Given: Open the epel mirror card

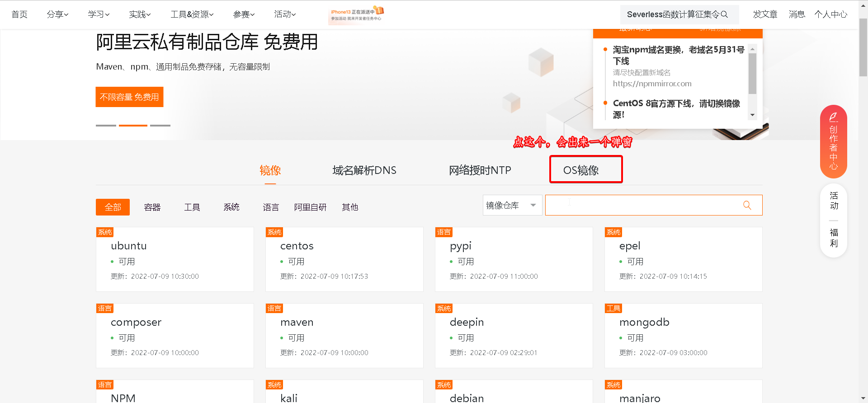Looking at the screenshot, I should pos(684,259).
